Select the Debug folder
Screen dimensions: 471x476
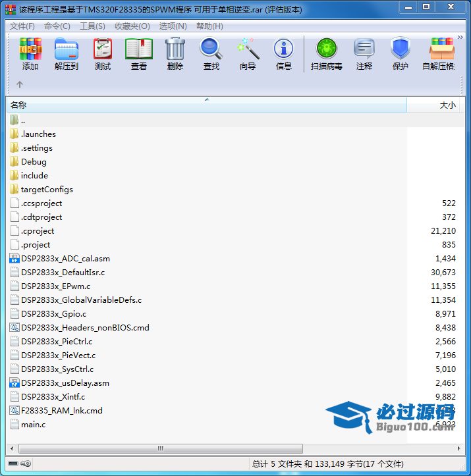[x=33, y=162]
